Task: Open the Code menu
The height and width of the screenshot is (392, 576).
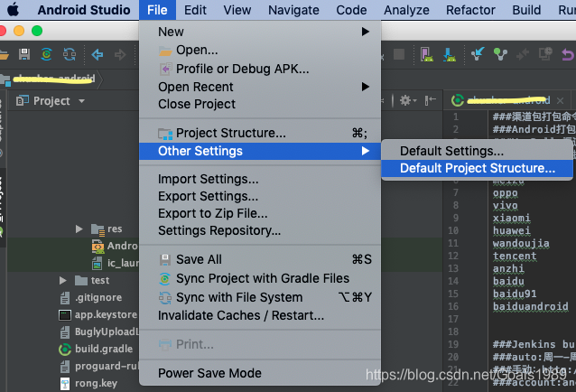Action: tap(351, 10)
